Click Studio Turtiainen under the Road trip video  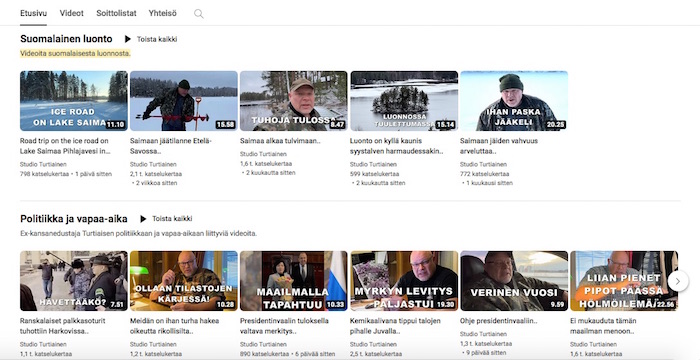[43, 165]
